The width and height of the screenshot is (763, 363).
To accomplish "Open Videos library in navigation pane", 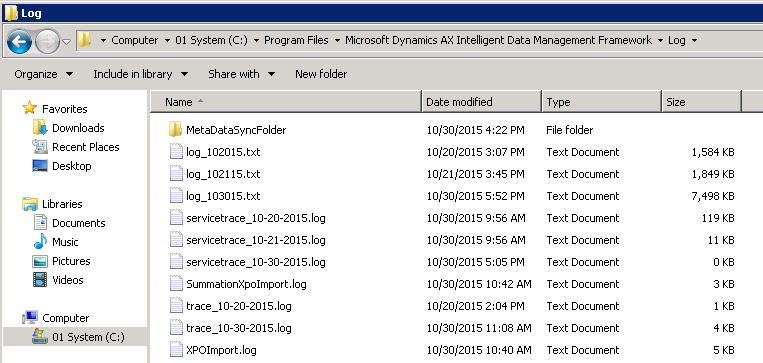I will [x=68, y=280].
